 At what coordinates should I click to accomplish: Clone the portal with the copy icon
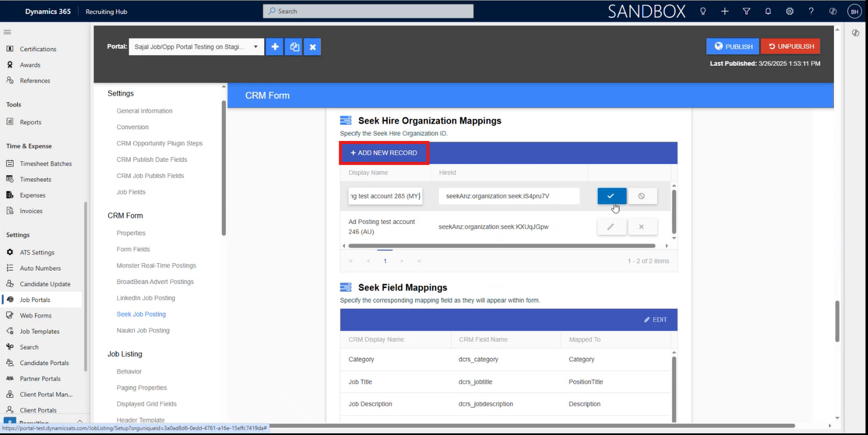[293, 47]
